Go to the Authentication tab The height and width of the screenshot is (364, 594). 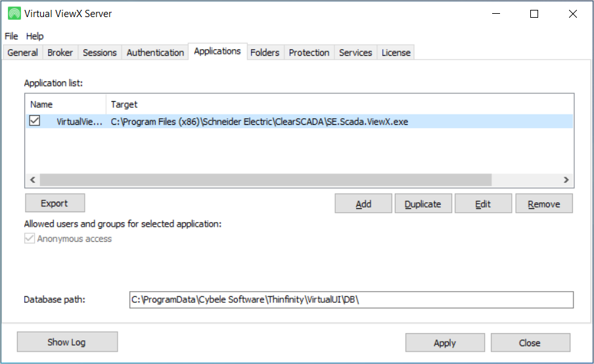point(155,53)
